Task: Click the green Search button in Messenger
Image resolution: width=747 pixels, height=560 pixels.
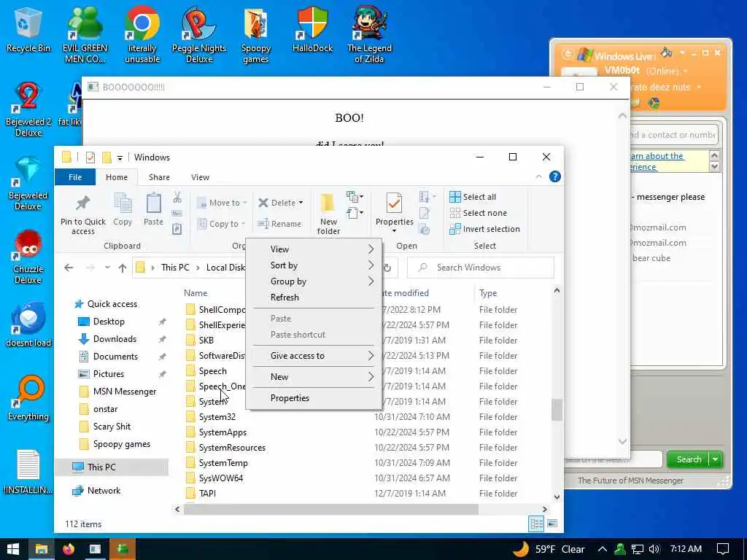Action: tap(689, 459)
